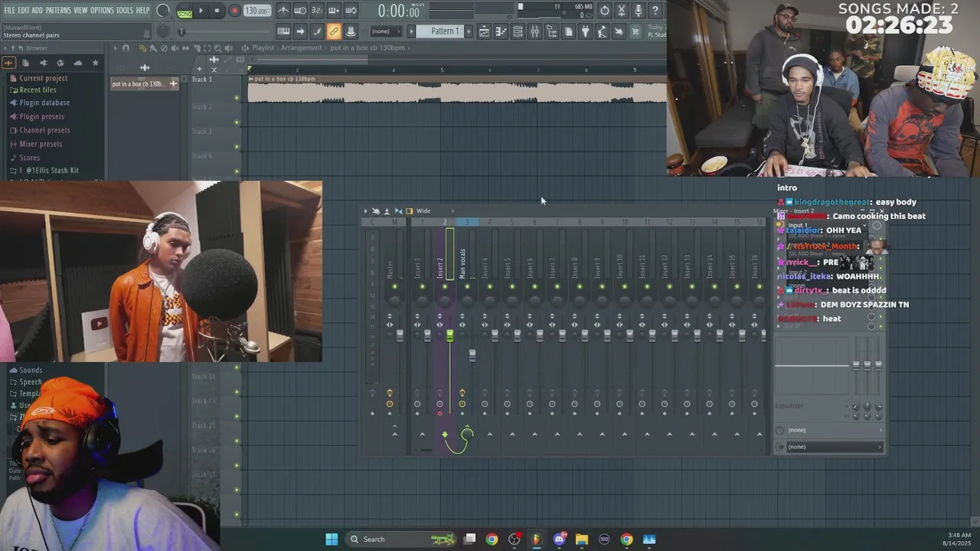
Task: Open the FILE menu
Action: (10, 10)
